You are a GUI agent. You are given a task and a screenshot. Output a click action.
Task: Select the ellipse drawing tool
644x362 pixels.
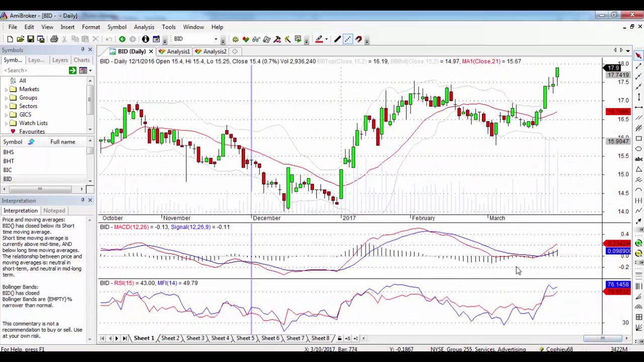click(638, 149)
